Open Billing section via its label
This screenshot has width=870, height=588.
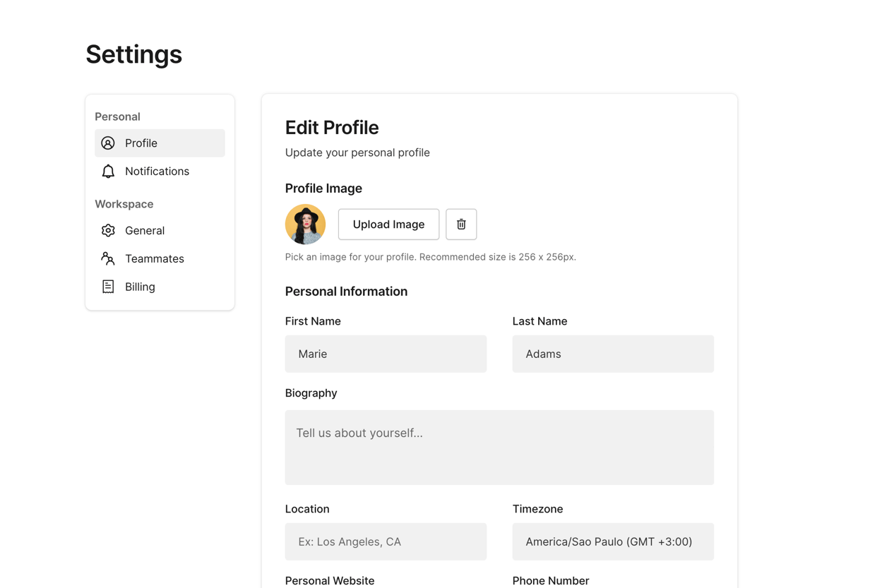click(x=140, y=287)
